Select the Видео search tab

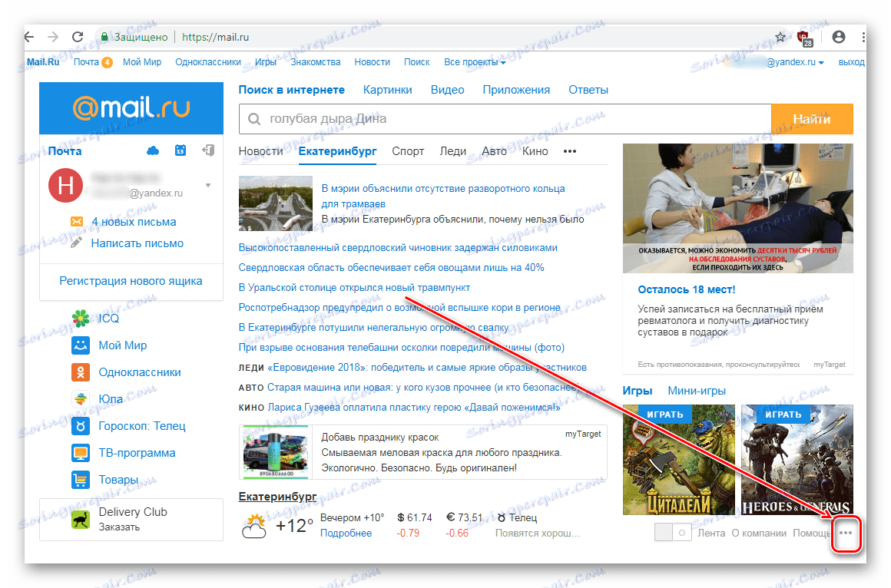click(447, 90)
